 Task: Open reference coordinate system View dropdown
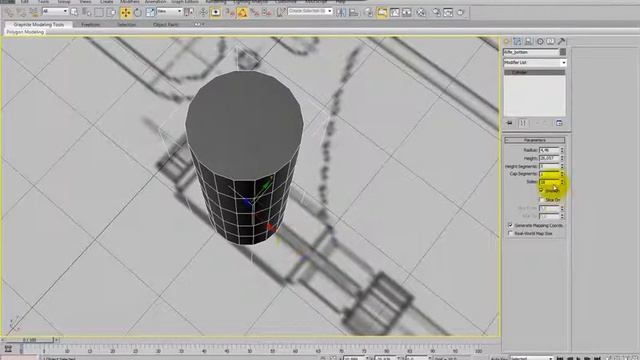point(169,11)
